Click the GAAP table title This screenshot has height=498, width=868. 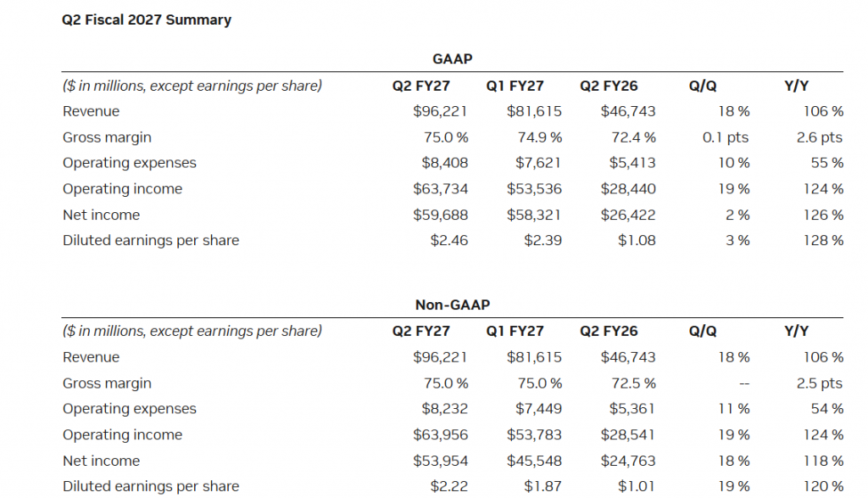453,59
